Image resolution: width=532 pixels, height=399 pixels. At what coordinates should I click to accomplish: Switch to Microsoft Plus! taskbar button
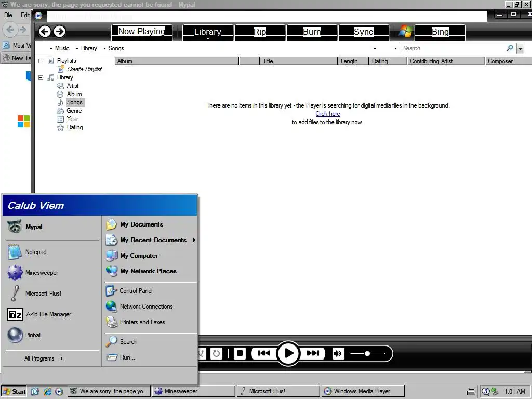pos(278,391)
